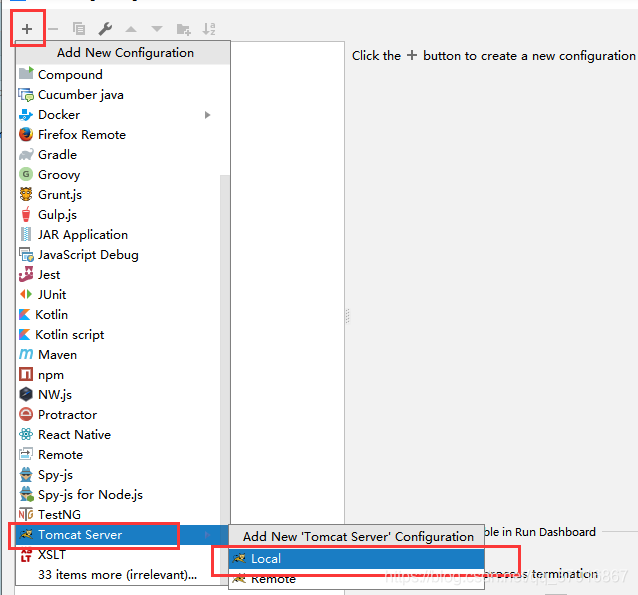Select XSLT configuration type
638x595 pixels.
click(118, 555)
